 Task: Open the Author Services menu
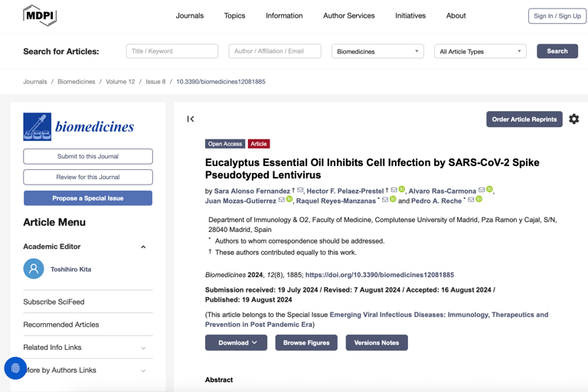pyautogui.click(x=348, y=15)
